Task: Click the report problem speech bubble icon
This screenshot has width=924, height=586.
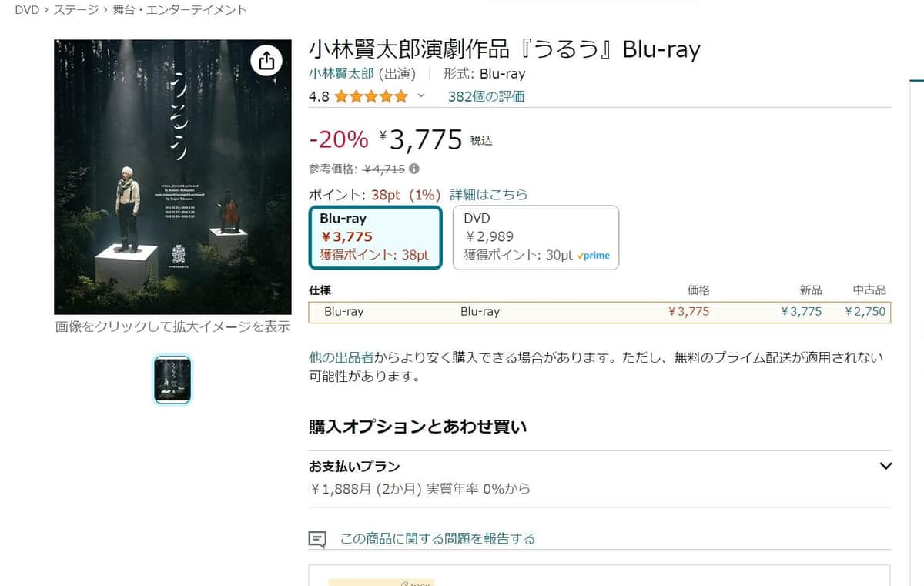Action: (317, 539)
